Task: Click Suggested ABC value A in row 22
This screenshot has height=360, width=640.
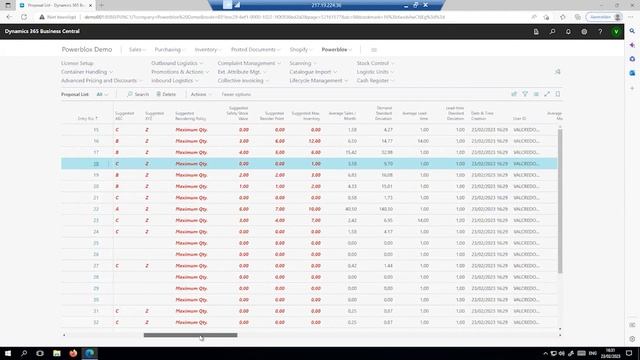Action: point(117,209)
